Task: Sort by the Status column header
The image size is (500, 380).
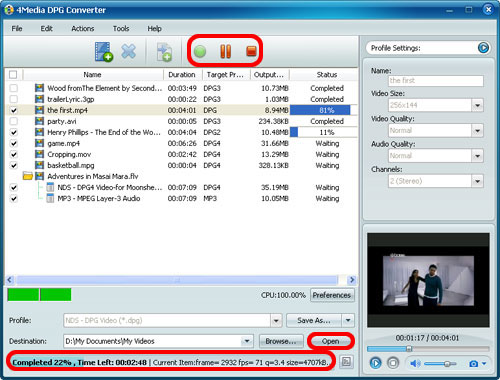Action: [x=326, y=75]
